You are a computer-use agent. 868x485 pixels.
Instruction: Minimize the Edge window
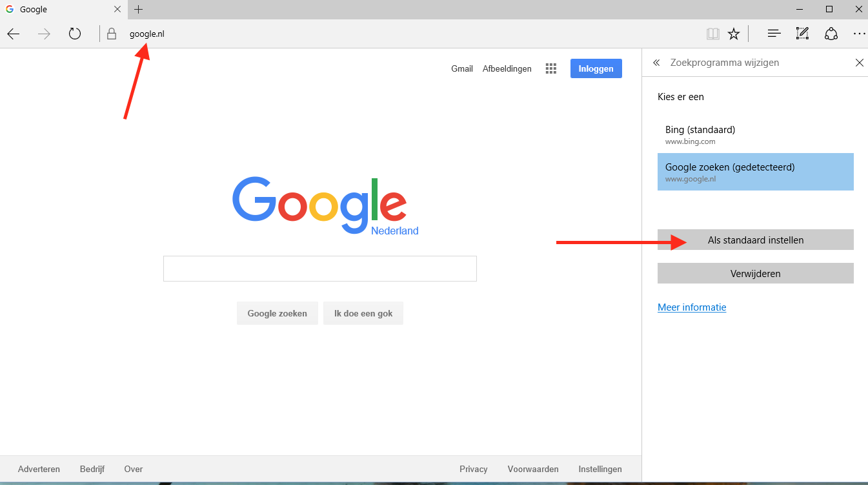(x=800, y=9)
